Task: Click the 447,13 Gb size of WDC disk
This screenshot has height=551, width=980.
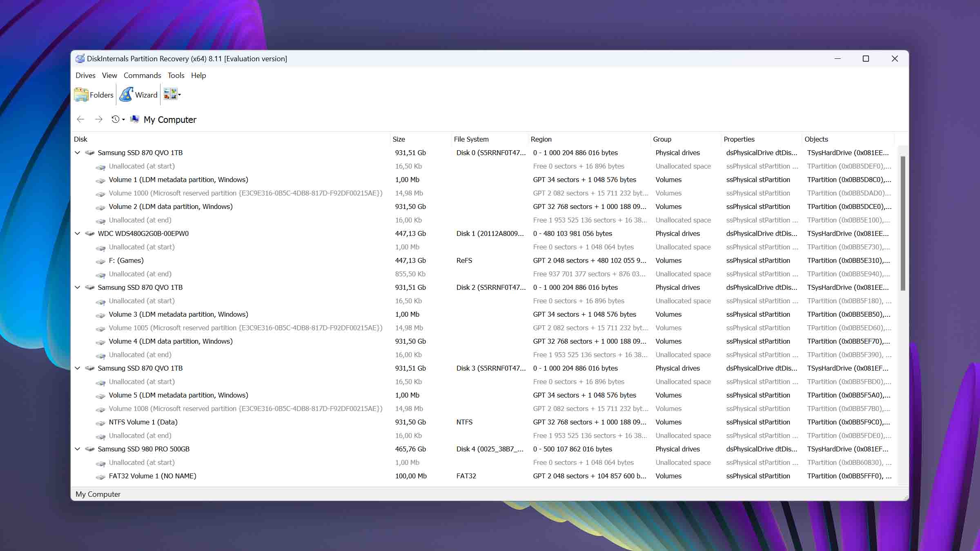Action: (410, 233)
